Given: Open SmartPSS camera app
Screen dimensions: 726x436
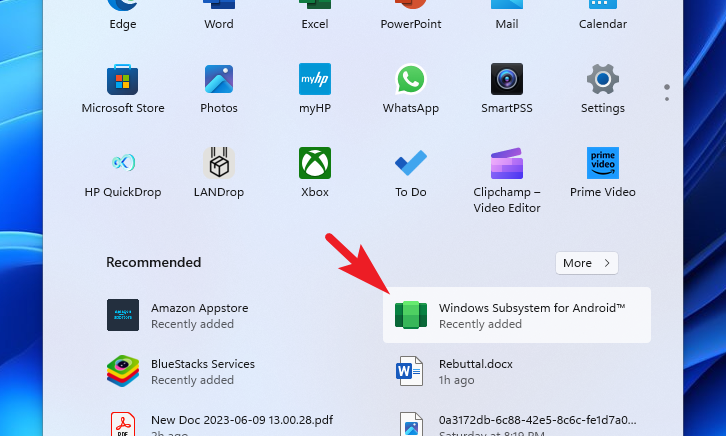Looking at the screenshot, I should coord(507,89).
